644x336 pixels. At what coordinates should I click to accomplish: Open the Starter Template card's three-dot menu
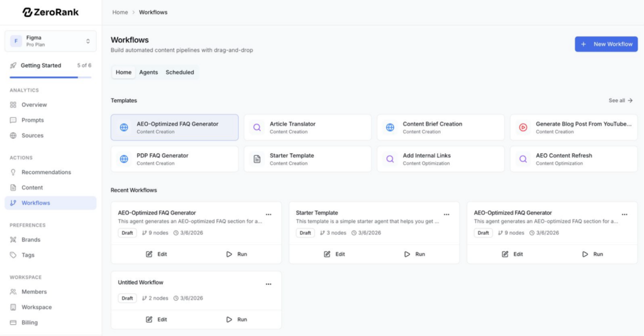447,214
